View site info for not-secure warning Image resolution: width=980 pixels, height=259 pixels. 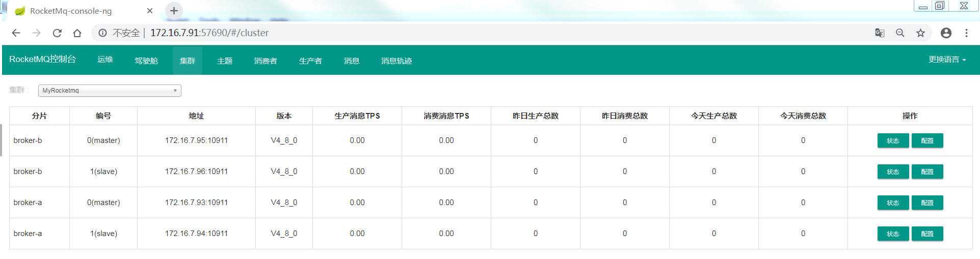coord(102,33)
